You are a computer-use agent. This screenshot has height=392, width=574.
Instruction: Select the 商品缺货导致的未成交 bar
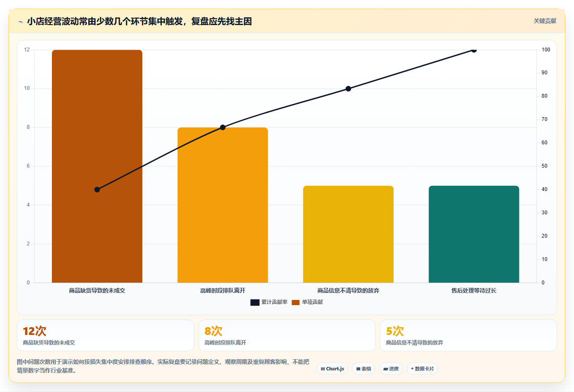97,166
